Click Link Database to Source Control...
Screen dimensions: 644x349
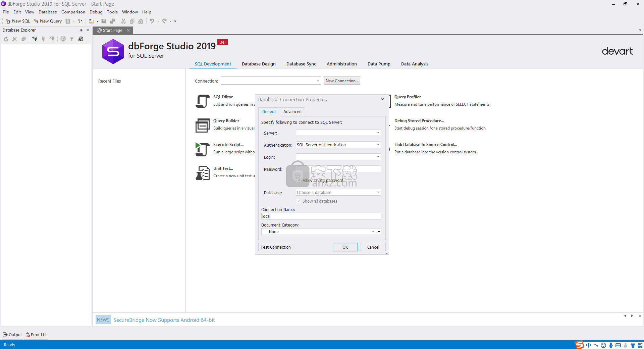pos(426,145)
